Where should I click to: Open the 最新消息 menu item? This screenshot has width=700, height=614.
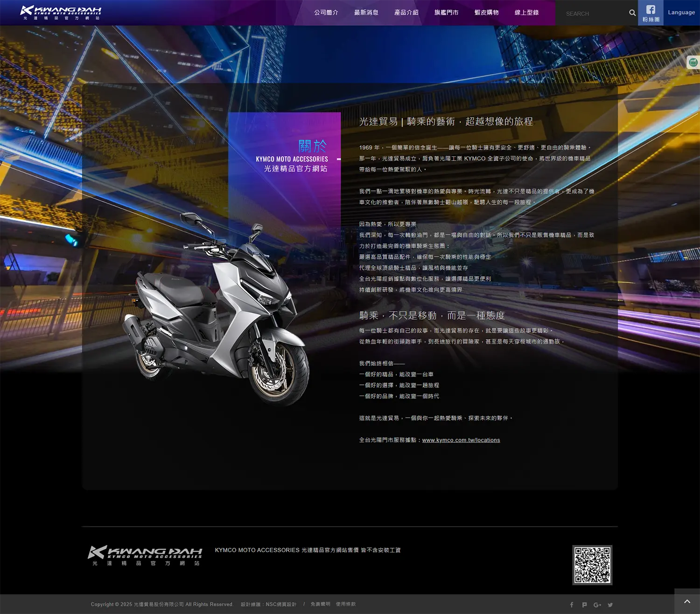366,13
